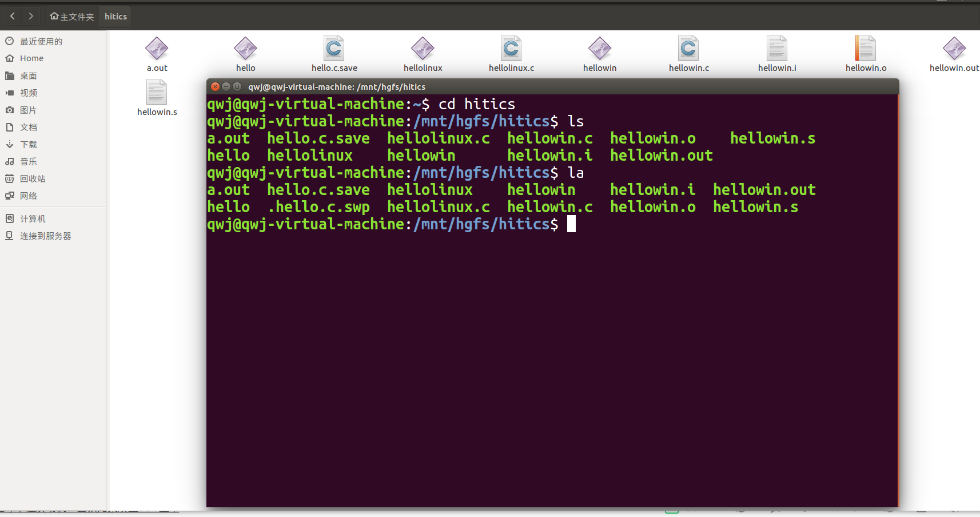Select the hellolinux.c source file icon
Screen dimensions: 980x517
pos(511,49)
